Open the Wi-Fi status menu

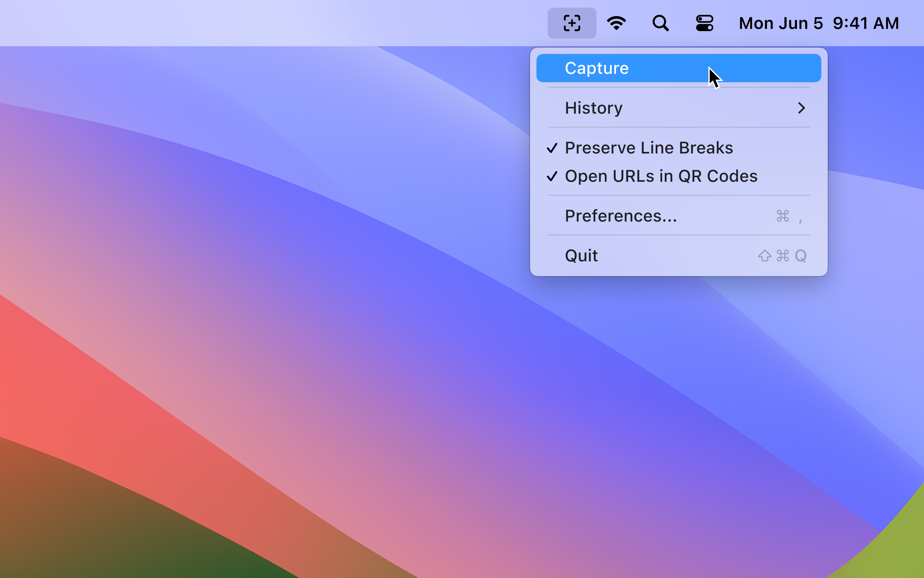click(616, 23)
